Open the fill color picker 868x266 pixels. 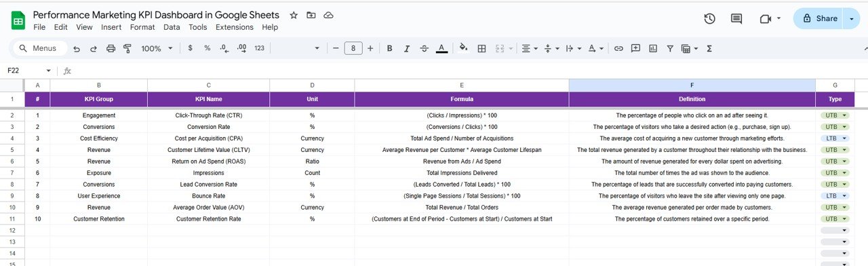pyautogui.click(x=464, y=48)
